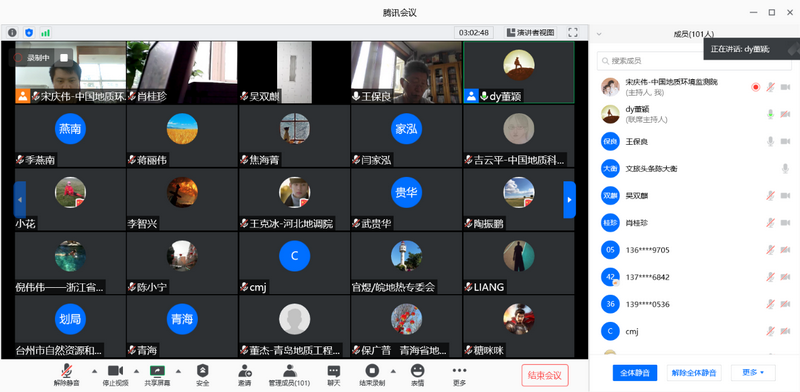Screen dimensions: 800x392
Task: Unmute member 137****6842
Action: click(770, 277)
